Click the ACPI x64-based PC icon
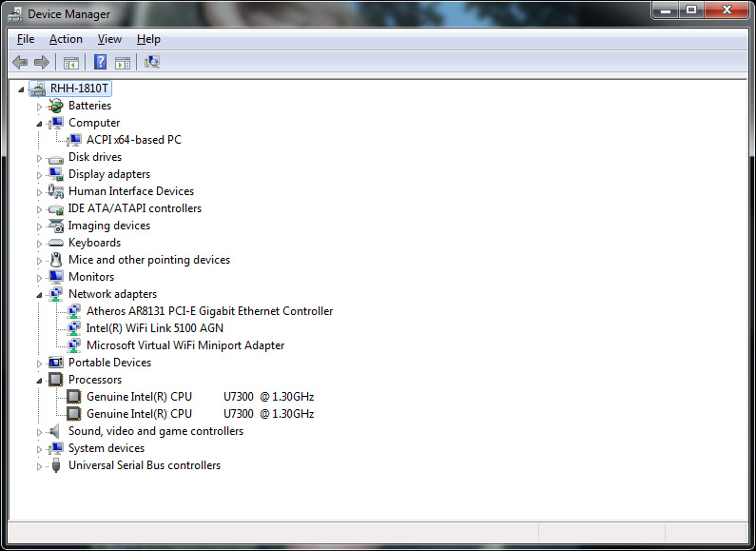 pyautogui.click(x=74, y=140)
